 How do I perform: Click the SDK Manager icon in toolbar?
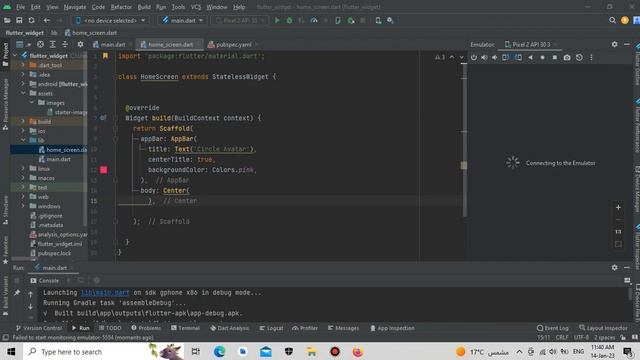(390, 20)
